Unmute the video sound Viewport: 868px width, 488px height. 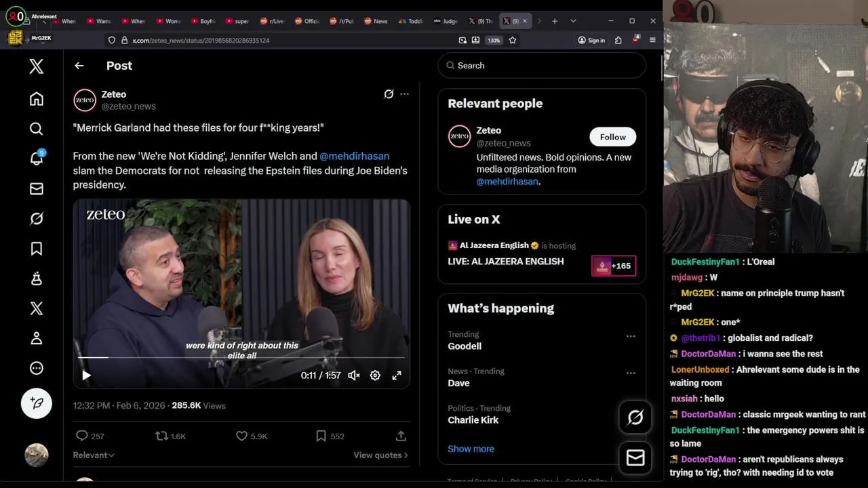pyautogui.click(x=354, y=375)
